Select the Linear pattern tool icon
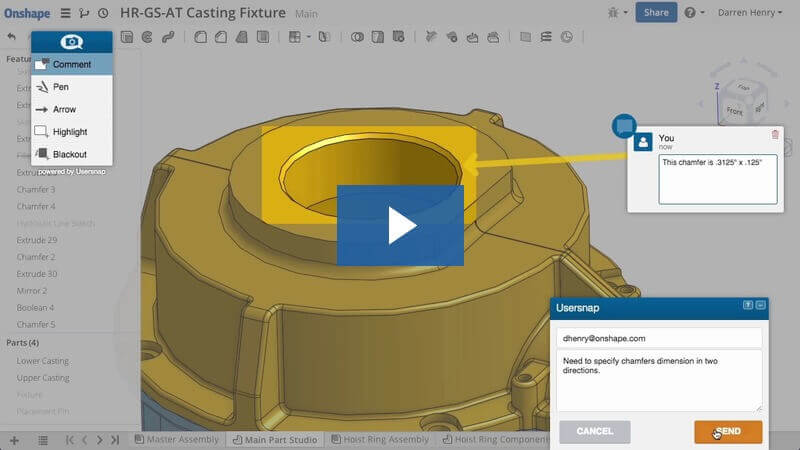The height and width of the screenshot is (450, 800). (x=294, y=37)
